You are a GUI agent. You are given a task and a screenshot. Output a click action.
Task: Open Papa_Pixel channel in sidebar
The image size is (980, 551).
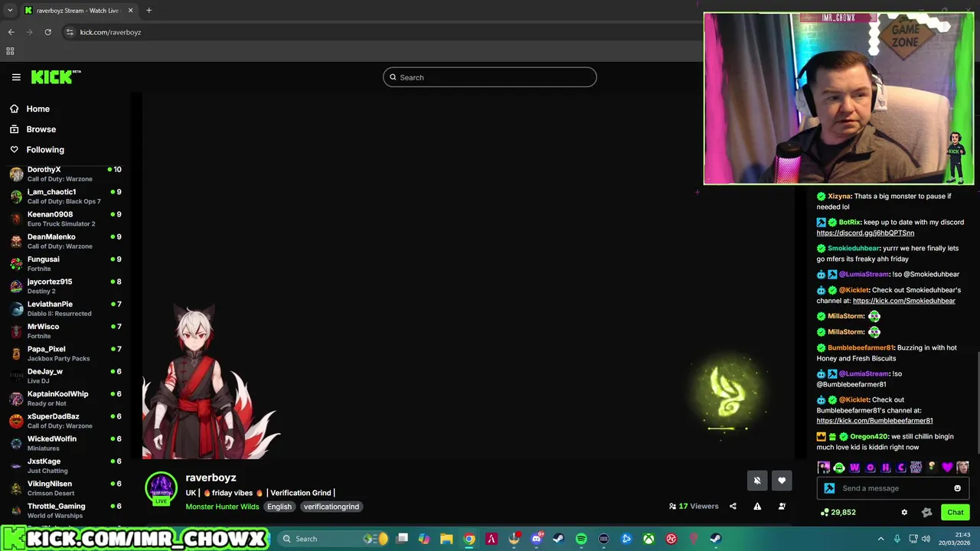point(65,354)
